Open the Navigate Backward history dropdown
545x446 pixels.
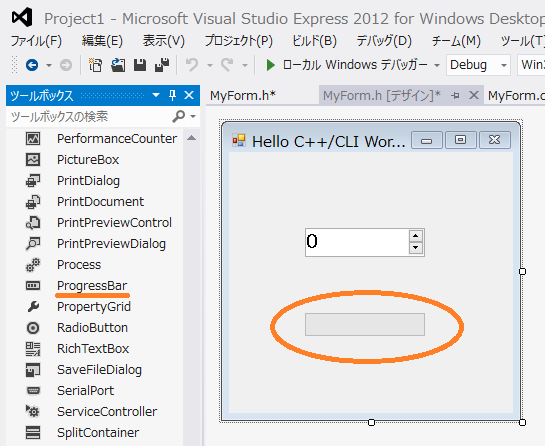[x=49, y=65]
